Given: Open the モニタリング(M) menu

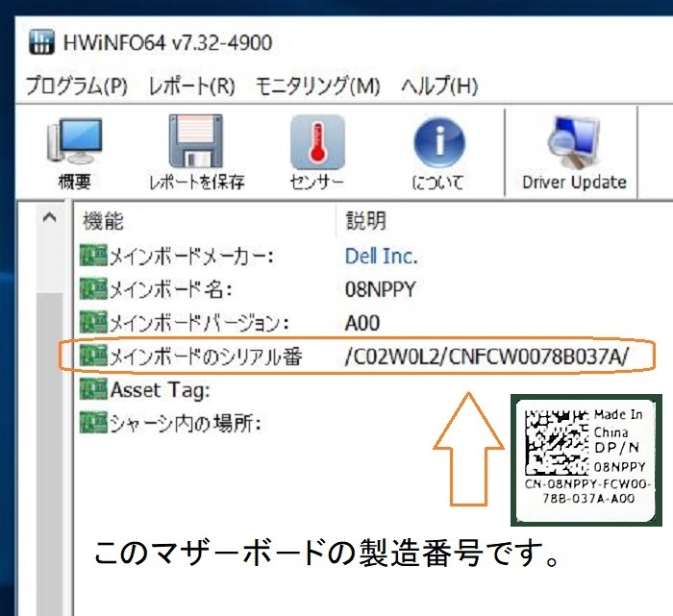Looking at the screenshot, I should 318,86.
